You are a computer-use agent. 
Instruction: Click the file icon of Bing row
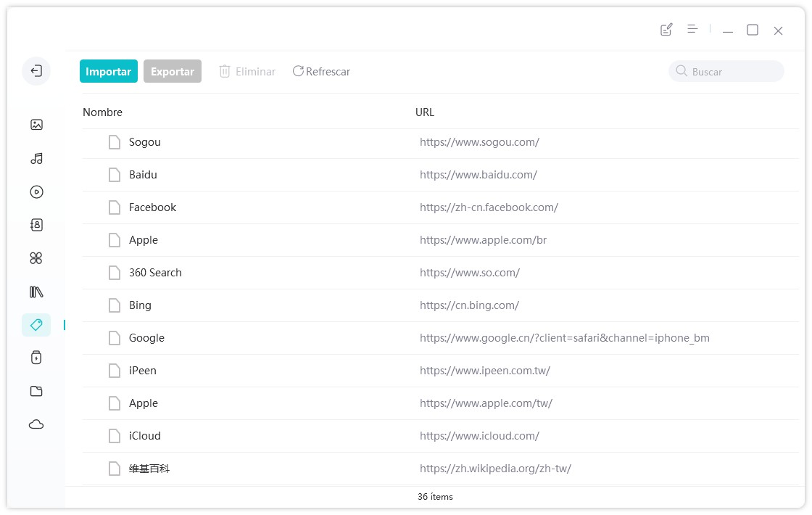(x=115, y=305)
